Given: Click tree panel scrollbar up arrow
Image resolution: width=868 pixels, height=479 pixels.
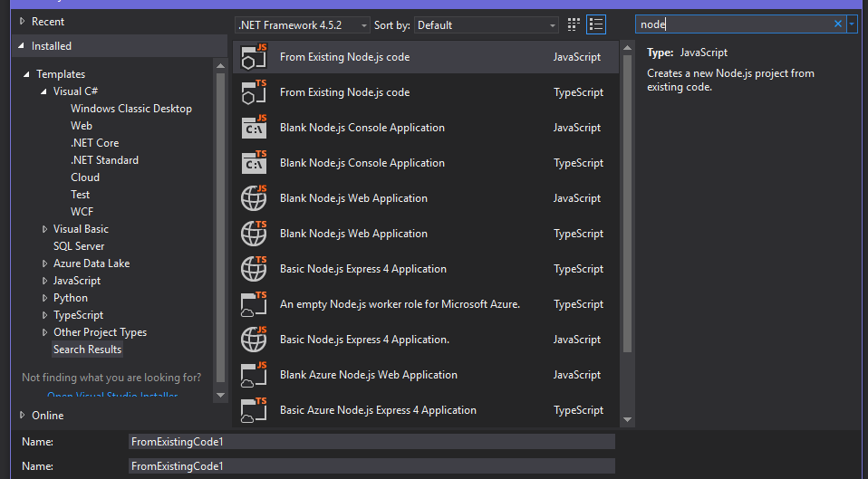Looking at the screenshot, I should (x=220, y=65).
